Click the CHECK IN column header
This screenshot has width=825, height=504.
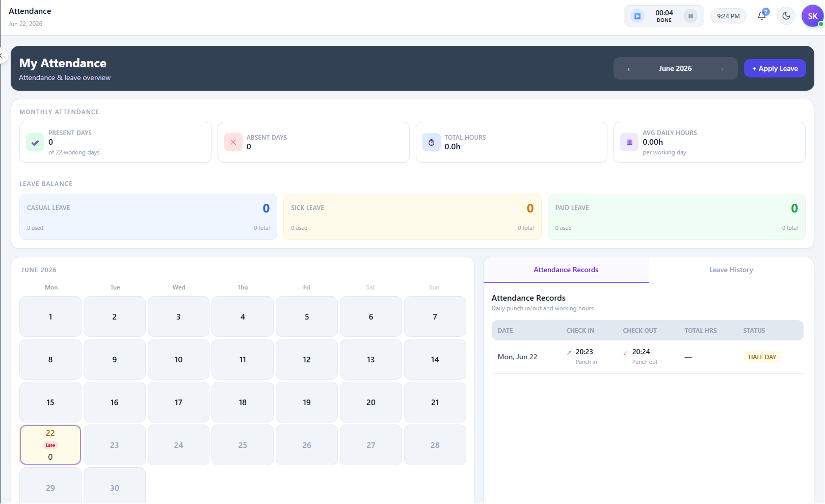[x=580, y=331]
